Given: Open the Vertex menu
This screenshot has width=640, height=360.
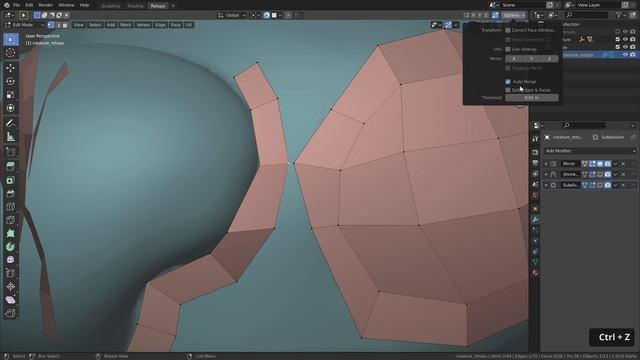Looking at the screenshot, I should (143, 25).
